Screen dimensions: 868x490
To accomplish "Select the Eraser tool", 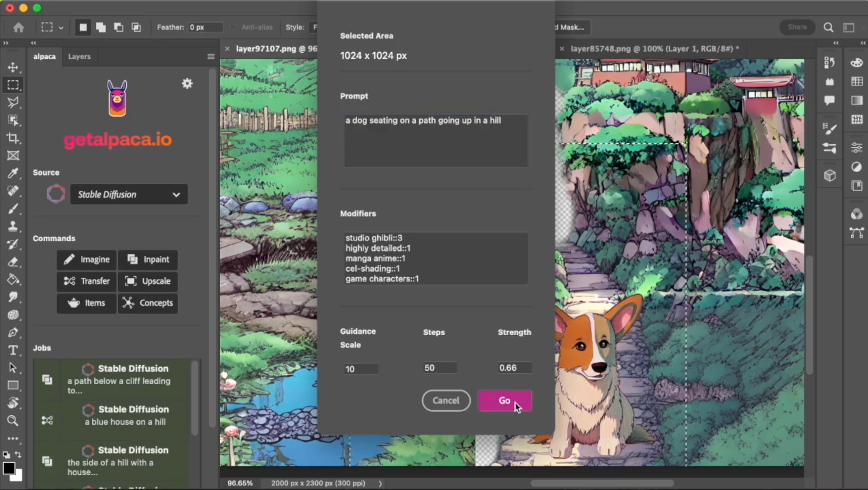I will pyautogui.click(x=13, y=262).
